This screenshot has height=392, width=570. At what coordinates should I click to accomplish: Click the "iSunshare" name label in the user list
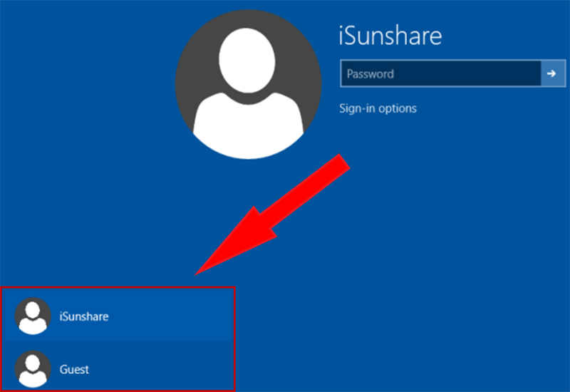[x=84, y=316]
